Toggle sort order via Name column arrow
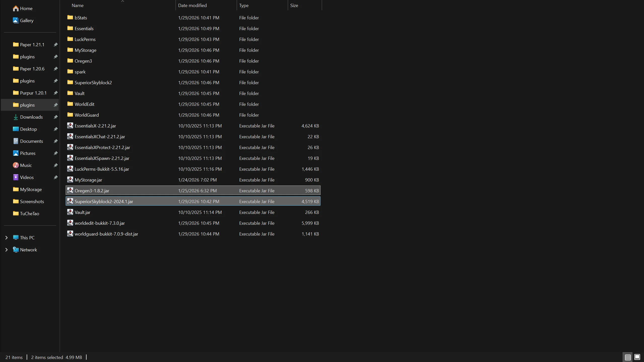The width and height of the screenshot is (644, 362). 123,2
